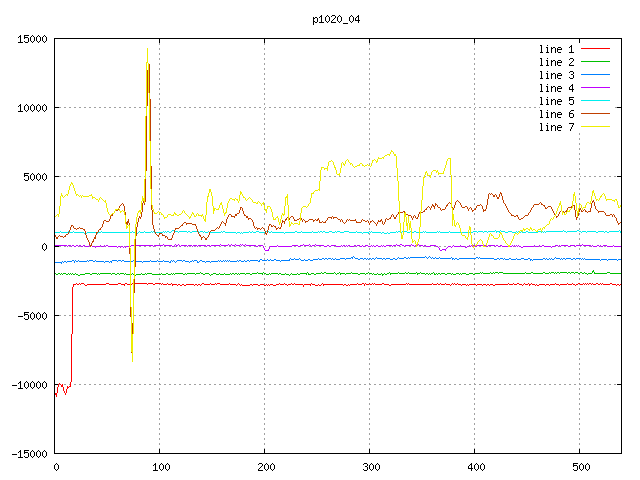Click the tall yellow spike peak
This screenshot has width=640, height=480.
pyautogui.click(x=147, y=50)
